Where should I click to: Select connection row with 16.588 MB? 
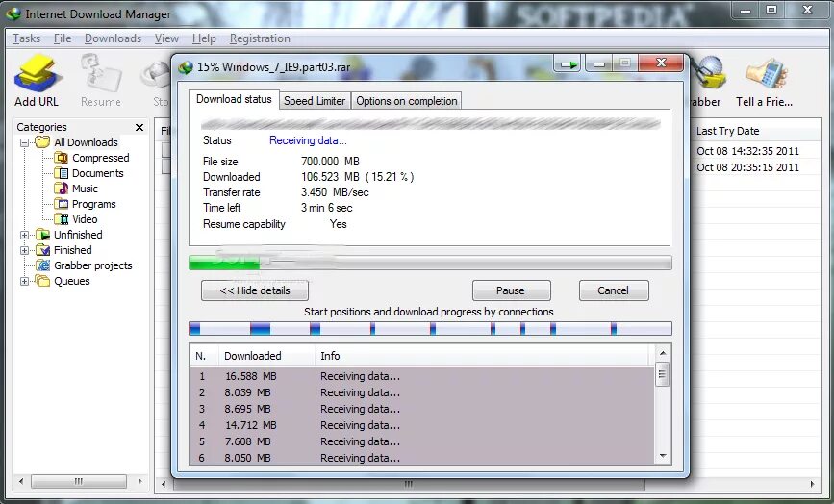coord(421,376)
